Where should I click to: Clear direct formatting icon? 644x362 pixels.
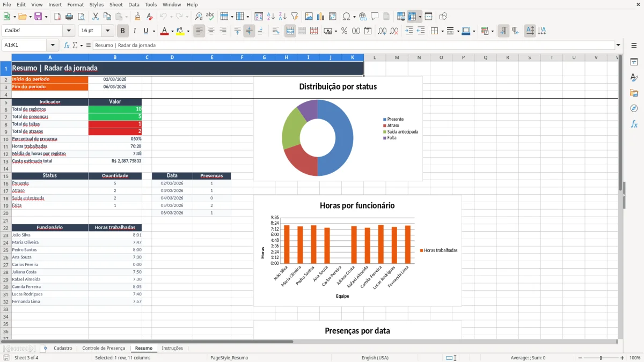[149, 17]
